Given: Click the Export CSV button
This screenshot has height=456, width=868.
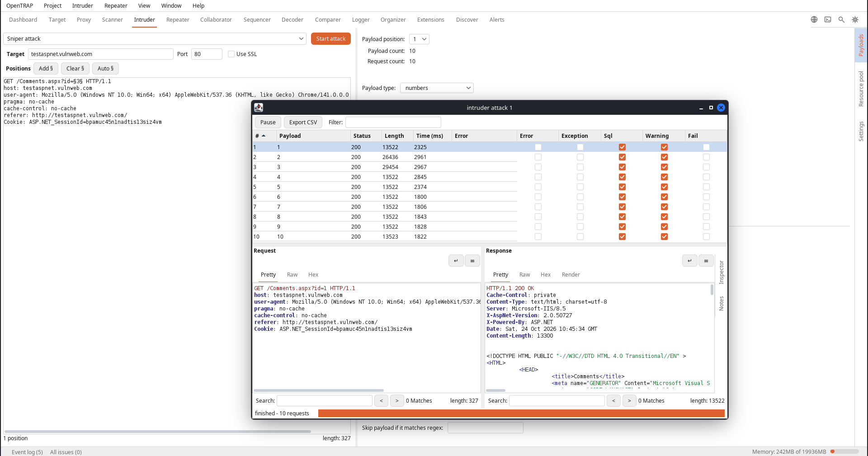Looking at the screenshot, I should pyautogui.click(x=303, y=122).
